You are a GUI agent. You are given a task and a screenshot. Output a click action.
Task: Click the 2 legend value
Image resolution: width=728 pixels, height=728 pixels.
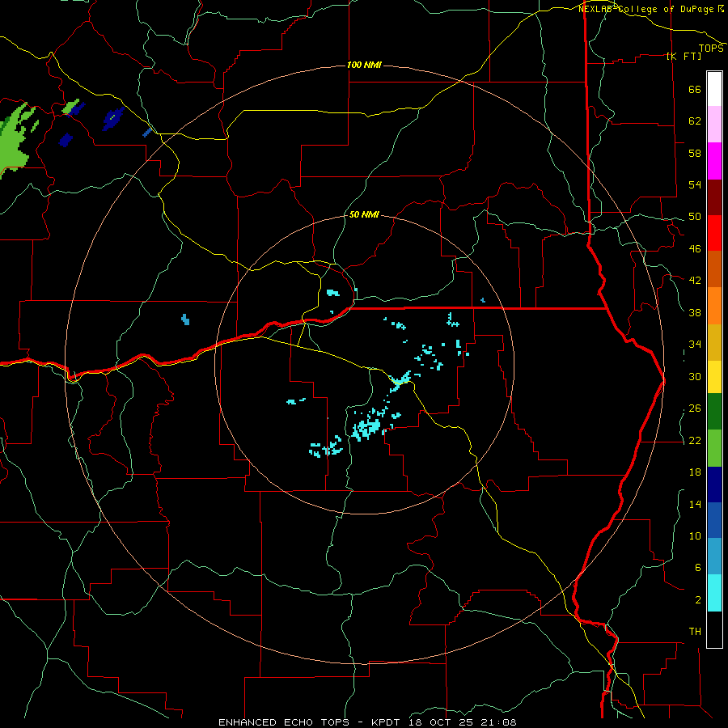pos(697,600)
